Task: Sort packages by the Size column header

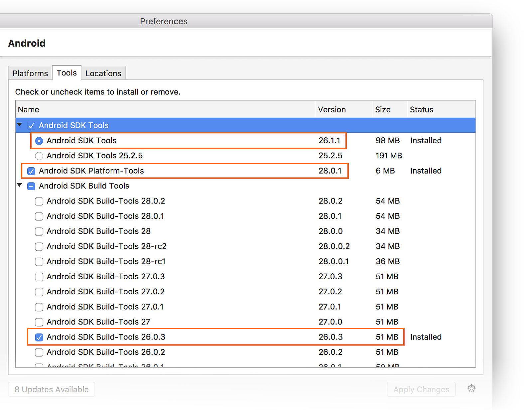Action: coord(383,109)
